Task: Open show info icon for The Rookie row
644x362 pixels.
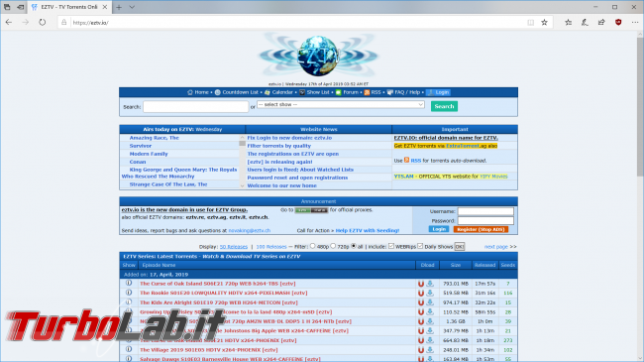Action: (x=129, y=293)
